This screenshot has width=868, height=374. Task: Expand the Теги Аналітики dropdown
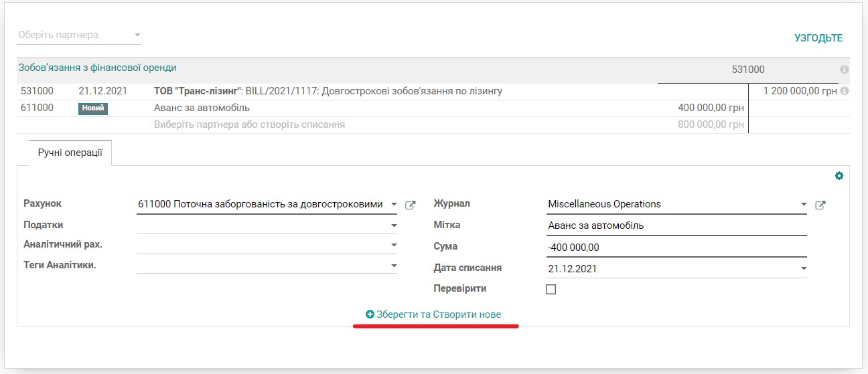[x=394, y=266]
